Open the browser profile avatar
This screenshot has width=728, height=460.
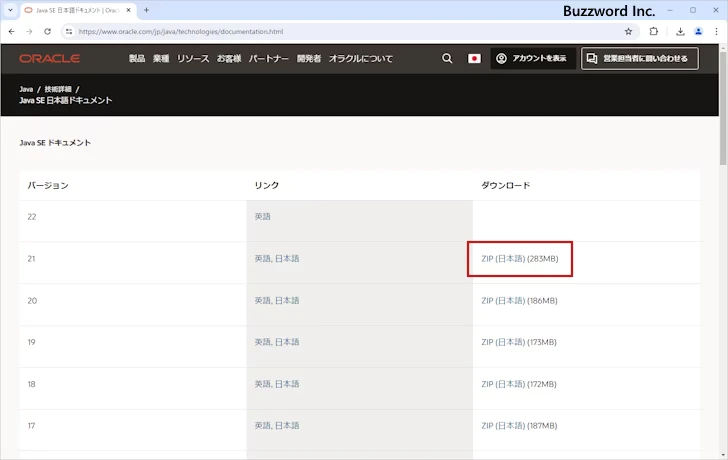point(698,32)
